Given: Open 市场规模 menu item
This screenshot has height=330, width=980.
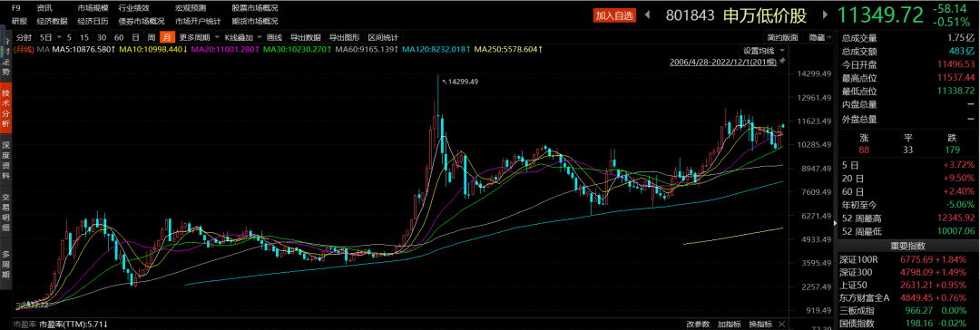Looking at the screenshot, I should 93,8.
